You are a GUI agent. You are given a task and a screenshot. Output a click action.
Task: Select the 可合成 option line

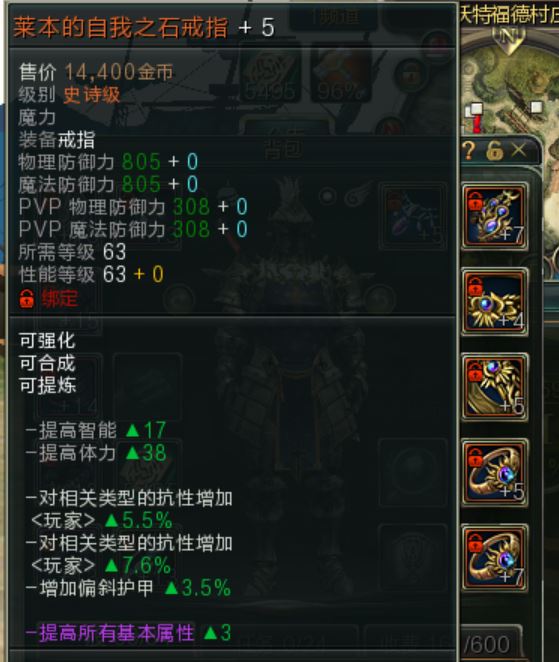(47, 363)
